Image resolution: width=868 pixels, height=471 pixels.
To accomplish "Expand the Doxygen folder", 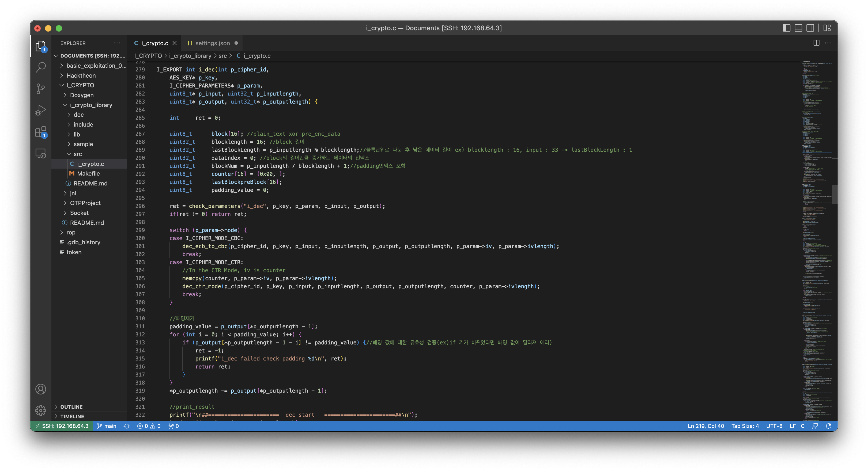I will coord(82,95).
